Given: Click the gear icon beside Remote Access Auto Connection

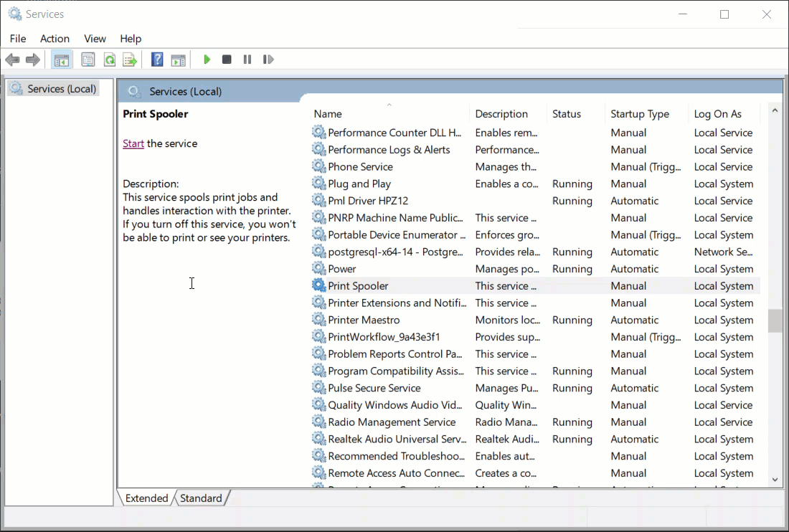Looking at the screenshot, I should click(x=319, y=472).
